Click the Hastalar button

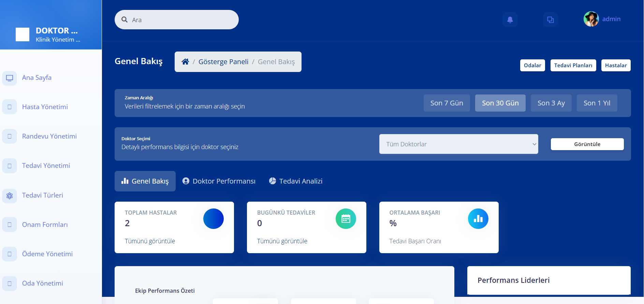pos(616,66)
